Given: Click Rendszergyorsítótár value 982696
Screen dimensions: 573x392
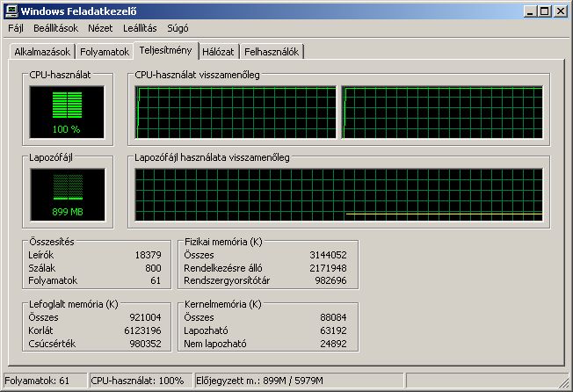Looking at the screenshot, I should click(x=330, y=280).
